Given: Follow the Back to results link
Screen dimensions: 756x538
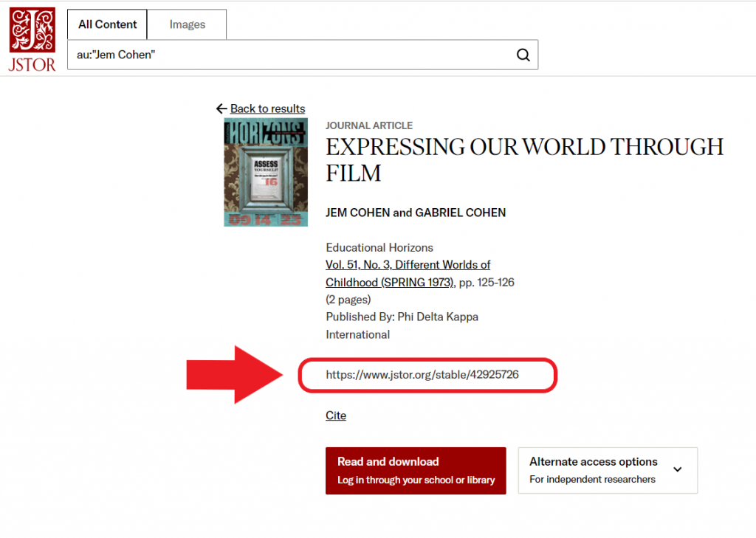Looking at the screenshot, I should (x=267, y=108).
